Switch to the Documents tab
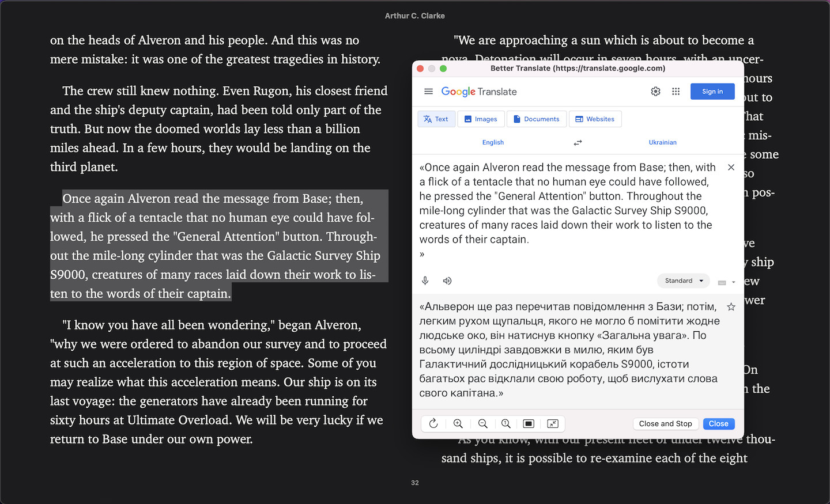This screenshot has width=830, height=504. (x=536, y=119)
